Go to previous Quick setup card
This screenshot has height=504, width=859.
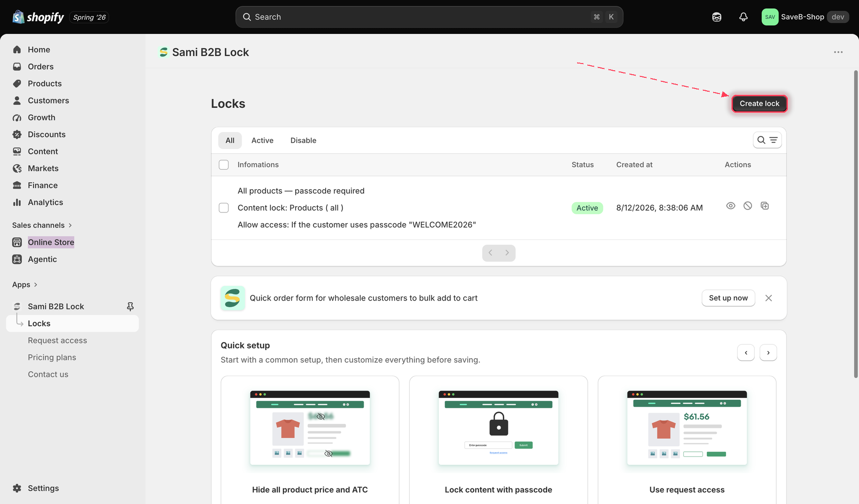coord(746,353)
